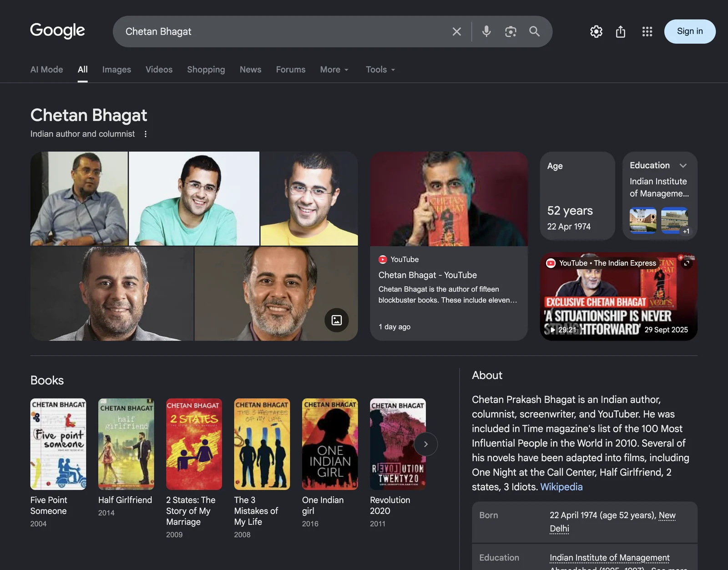Open the three-dot menu beside Indian author
Screen dimensions: 728x570
pos(146,134)
